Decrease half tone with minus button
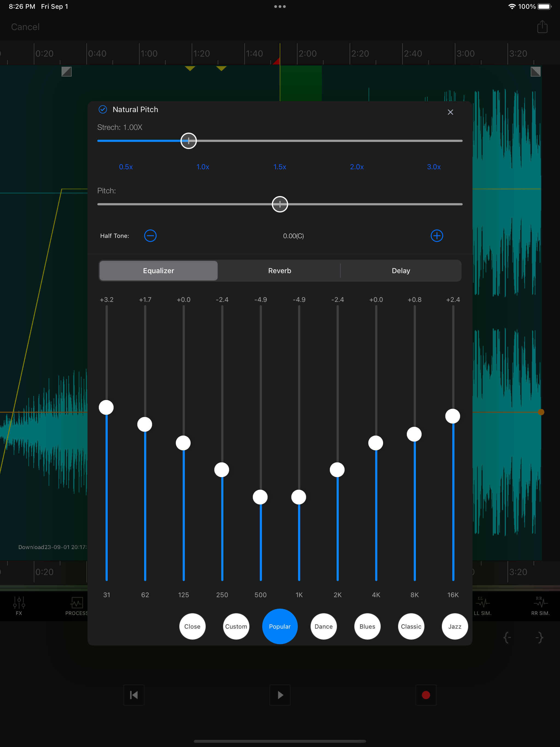Image resolution: width=560 pixels, height=747 pixels. click(x=150, y=236)
